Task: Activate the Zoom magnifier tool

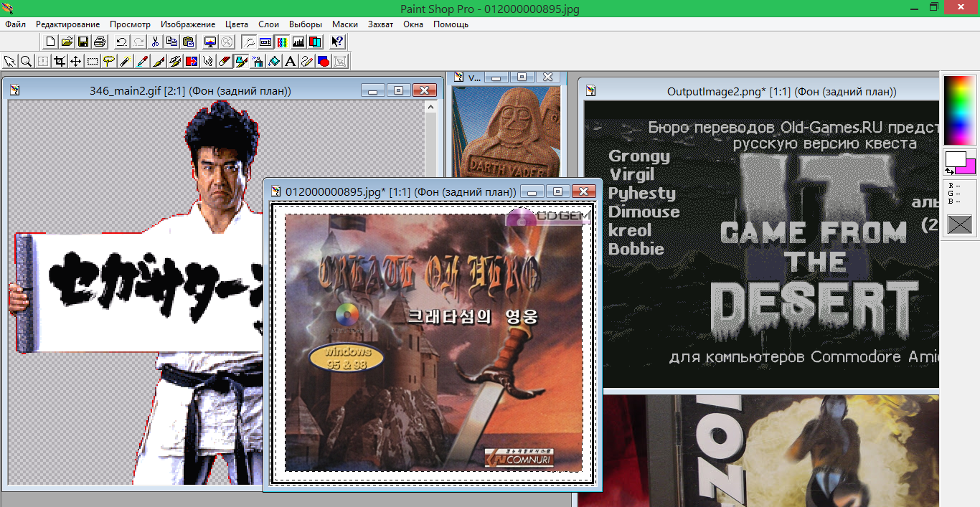Action: pyautogui.click(x=26, y=61)
